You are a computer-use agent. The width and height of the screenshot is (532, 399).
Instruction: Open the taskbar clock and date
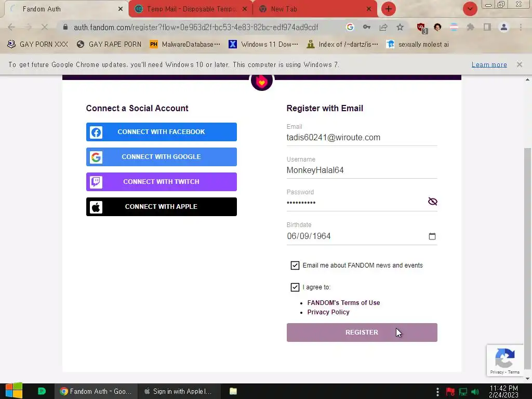[503, 391]
